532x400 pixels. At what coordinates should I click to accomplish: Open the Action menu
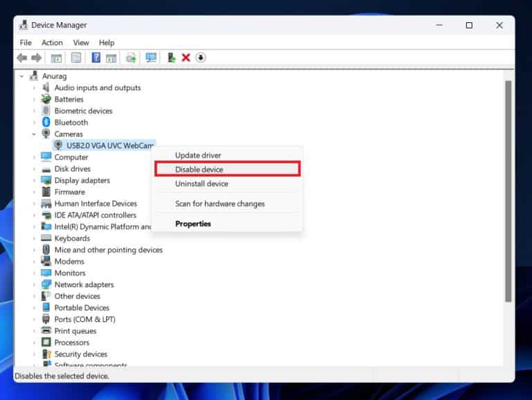pos(52,43)
